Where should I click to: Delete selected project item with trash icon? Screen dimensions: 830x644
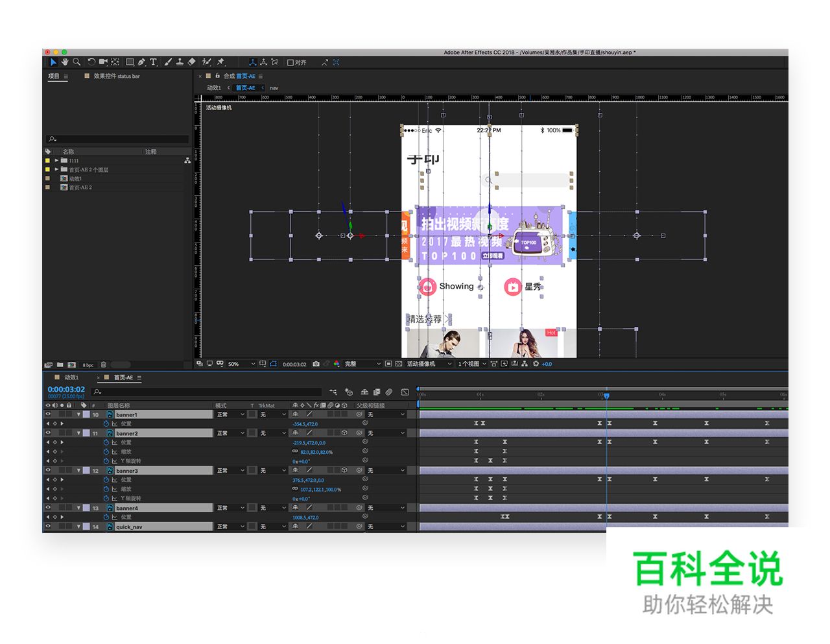(103, 364)
